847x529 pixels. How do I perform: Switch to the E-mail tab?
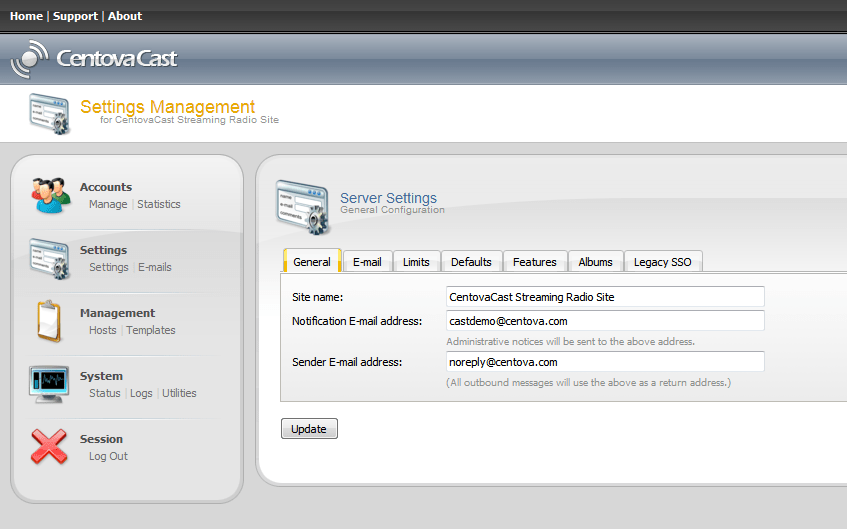[x=367, y=262]
